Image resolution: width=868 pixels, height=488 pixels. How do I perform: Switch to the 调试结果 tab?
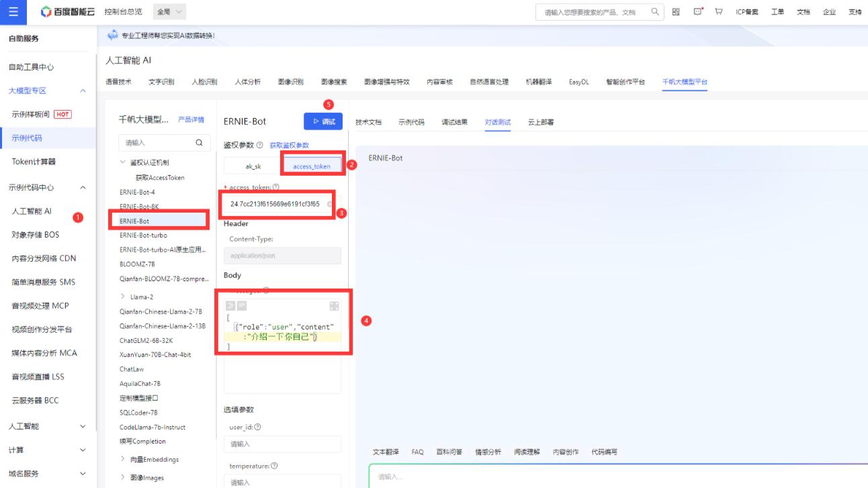455,122
